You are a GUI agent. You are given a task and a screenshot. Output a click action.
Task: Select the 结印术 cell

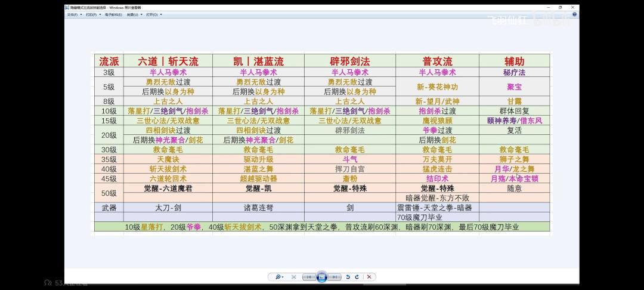[437, 178]
